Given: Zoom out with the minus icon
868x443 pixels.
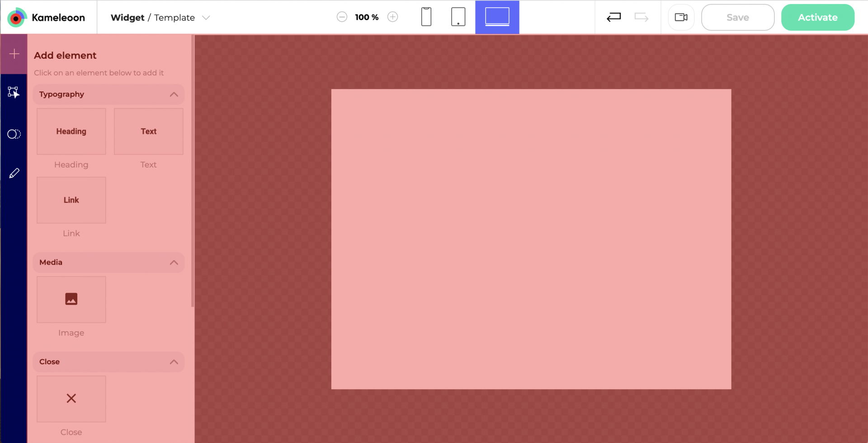Looking at the screenshot, I should (342, 17).
